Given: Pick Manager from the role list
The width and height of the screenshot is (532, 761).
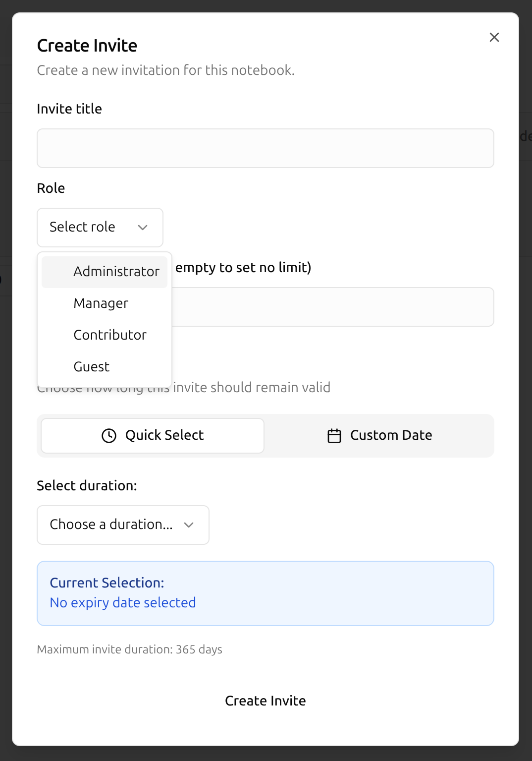Looking at the screenshot, I should [x=101, y=303].
